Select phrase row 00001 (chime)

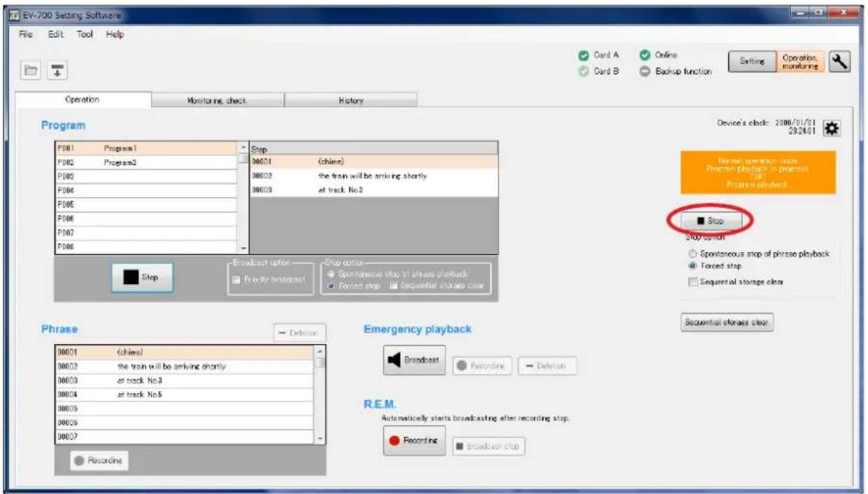185,352
